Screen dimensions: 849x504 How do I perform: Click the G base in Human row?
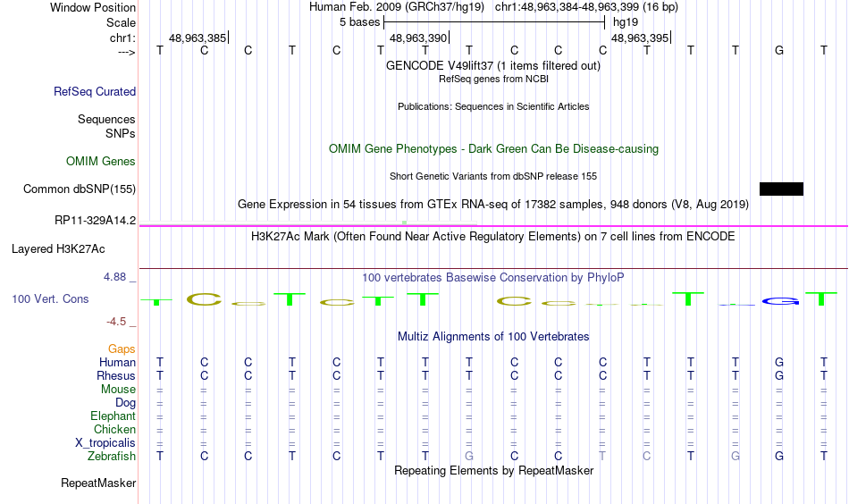point(779,362)
